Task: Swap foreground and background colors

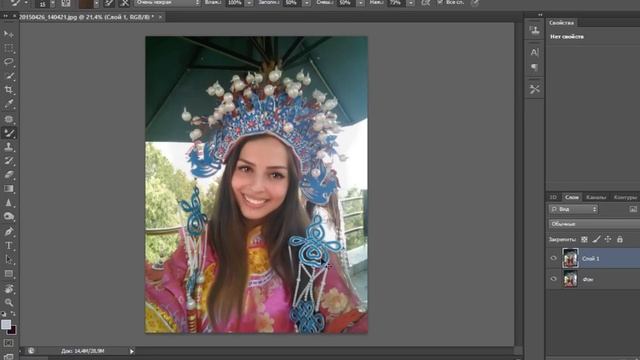Action: point(13,314)
